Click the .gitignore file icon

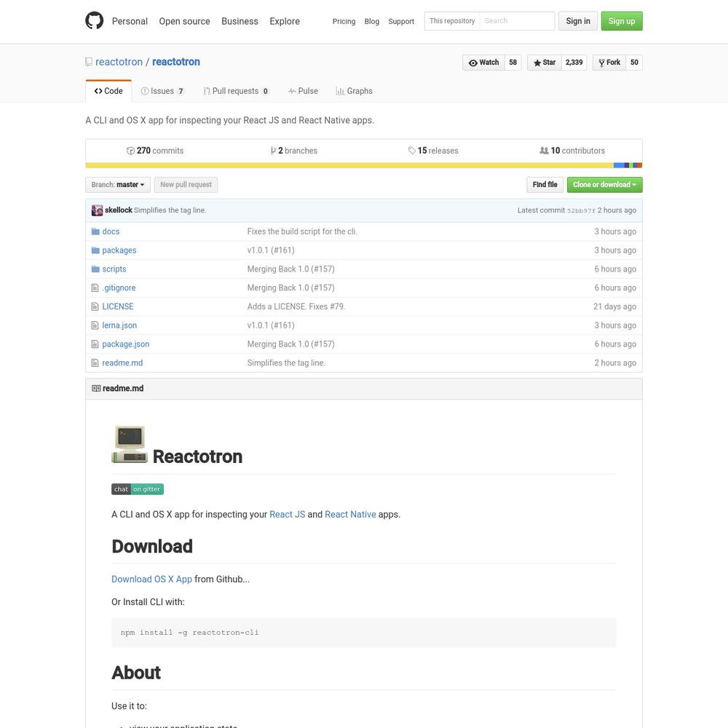pyautogui.click(x=95, y=288)
